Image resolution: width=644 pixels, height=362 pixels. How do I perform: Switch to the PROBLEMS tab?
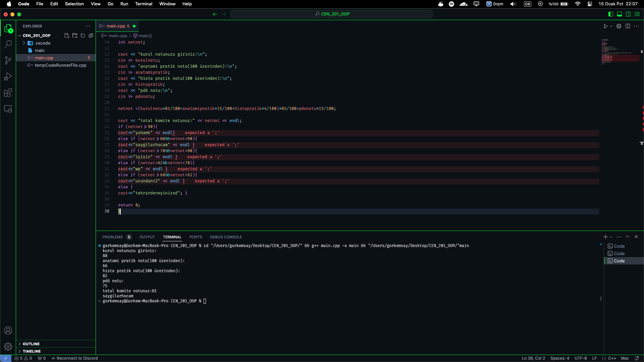pyautogui.click(x=113, y=237)
